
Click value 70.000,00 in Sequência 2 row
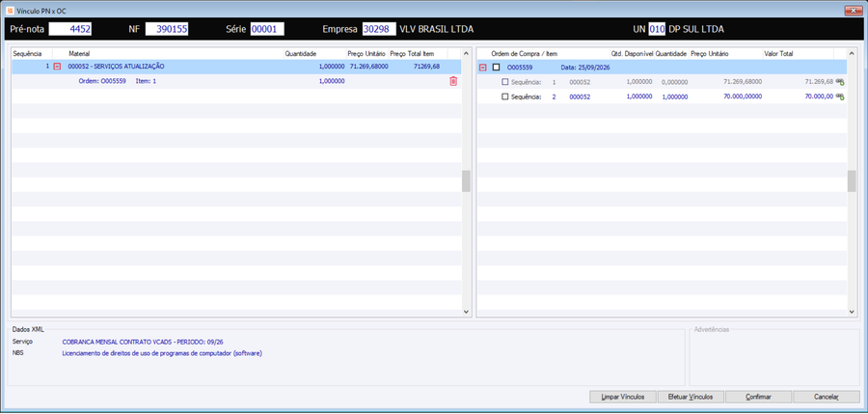tap(819, 97)
